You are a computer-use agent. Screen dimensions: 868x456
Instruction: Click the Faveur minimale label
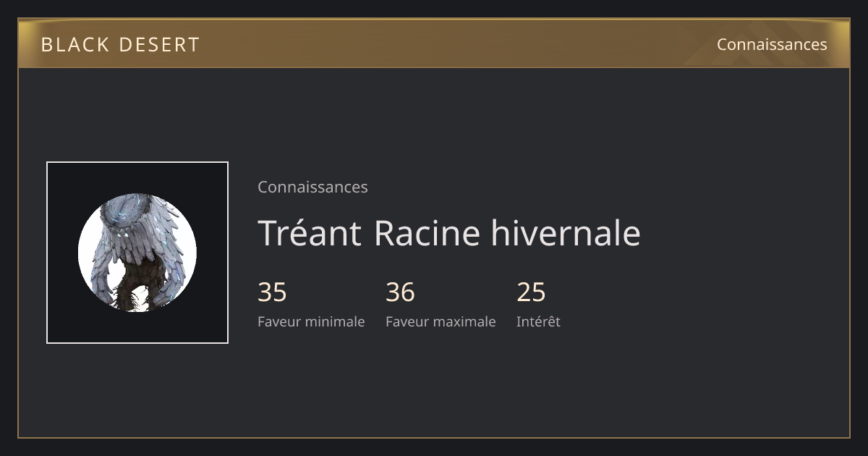[x=311, y=321]
